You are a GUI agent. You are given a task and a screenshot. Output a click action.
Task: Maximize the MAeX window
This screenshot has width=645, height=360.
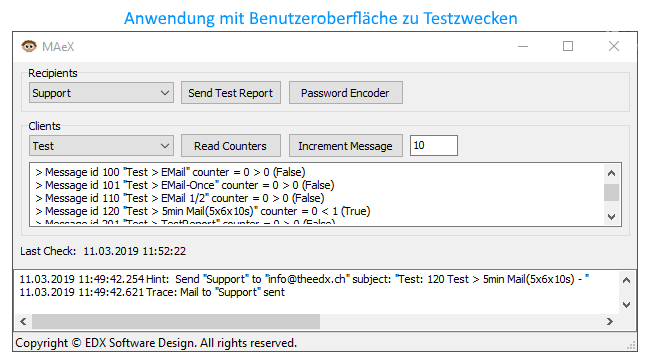pyautogui.click(x=568, y=46)
